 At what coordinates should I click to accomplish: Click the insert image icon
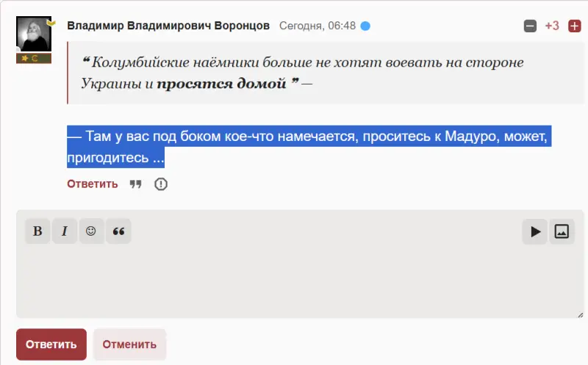click(x=562, y=231)
